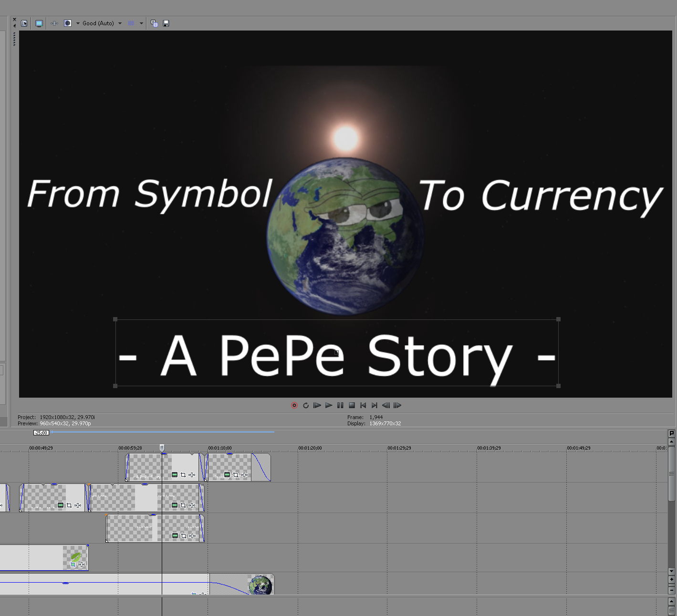Zoom in track height with plus button
The height and width of the screenshot is (616, 677).
tap(672, 580)
